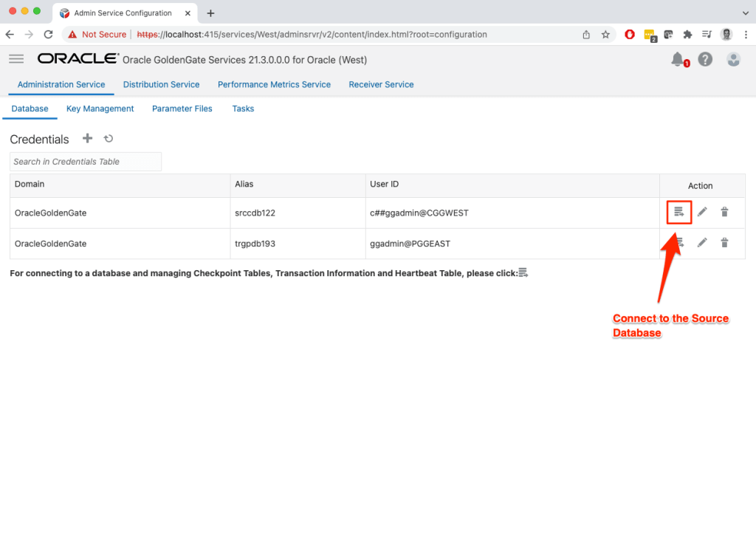Open a new browser tab
This screenshot has height=547, width=756.
point(210,13)
